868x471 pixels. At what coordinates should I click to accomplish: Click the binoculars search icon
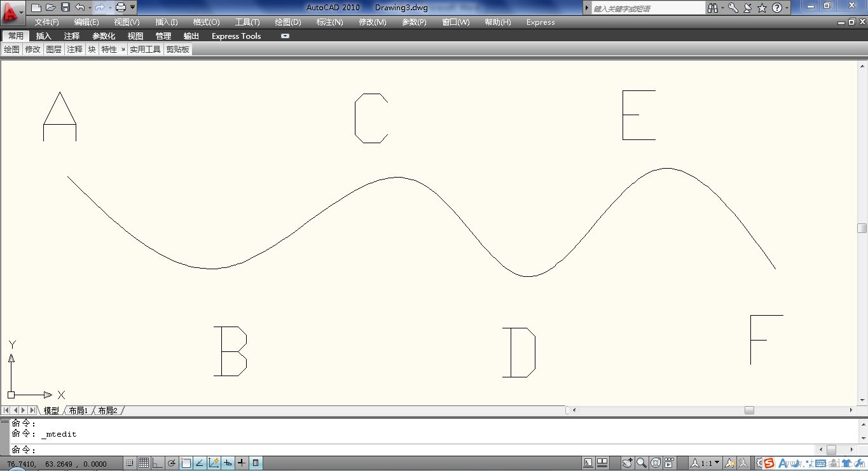click(x=713, y=8)
